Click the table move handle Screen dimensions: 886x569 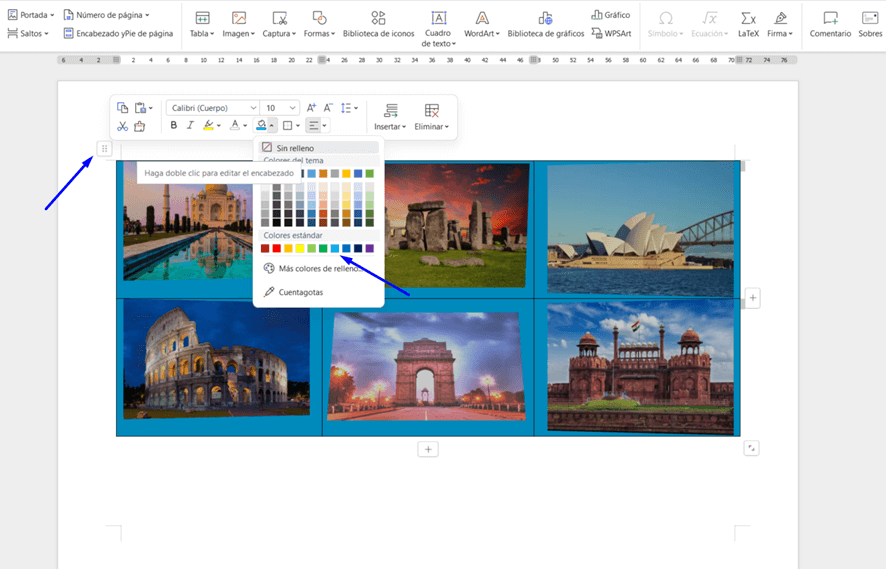coord(105,149)
